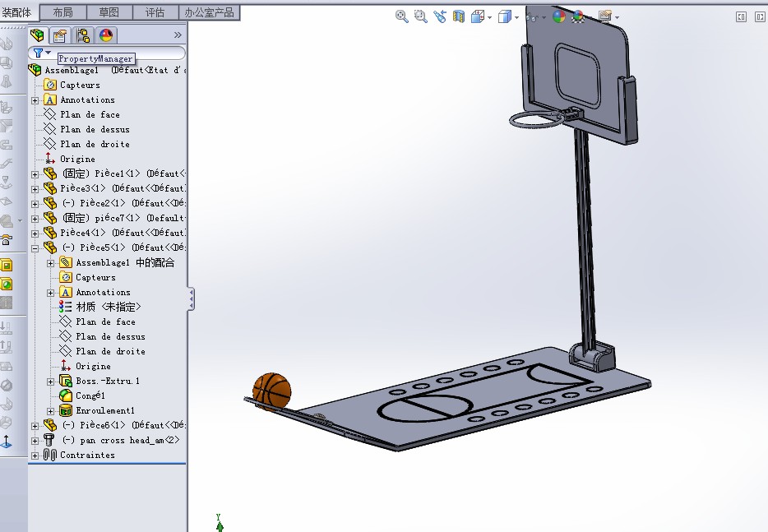Click the View Settings icon
The height and width of the screenshot is (532, 768).
(x=605, y=16)
